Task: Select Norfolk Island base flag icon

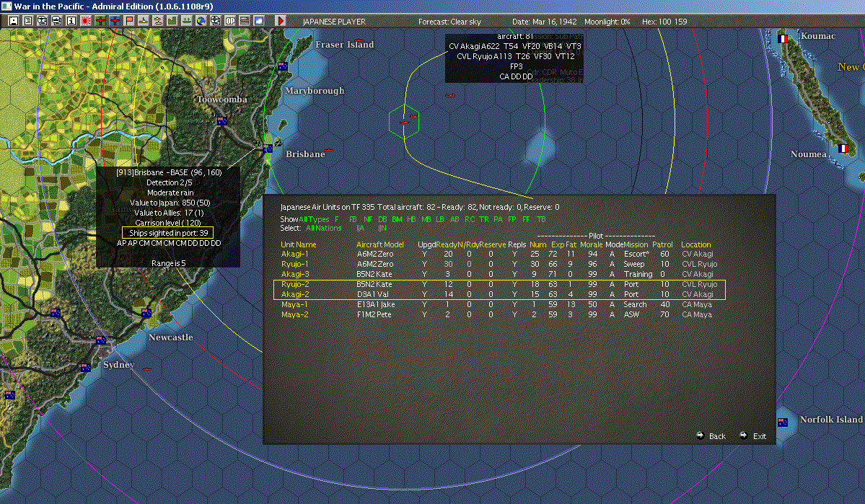Action: [782, 423]
